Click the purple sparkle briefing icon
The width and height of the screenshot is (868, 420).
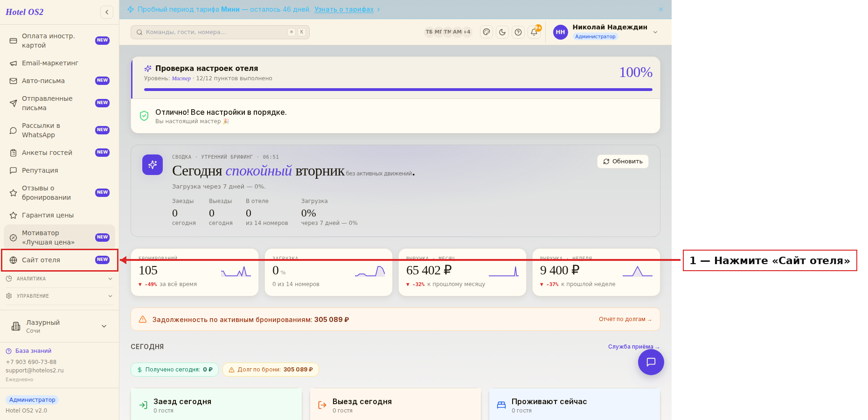pos(153,165)
